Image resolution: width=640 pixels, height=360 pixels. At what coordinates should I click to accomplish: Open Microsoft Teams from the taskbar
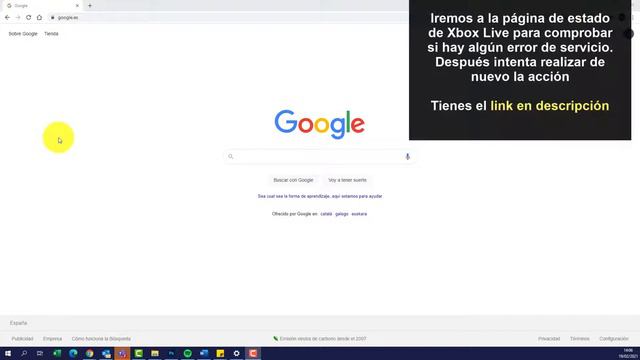click(x=122, y=353)
